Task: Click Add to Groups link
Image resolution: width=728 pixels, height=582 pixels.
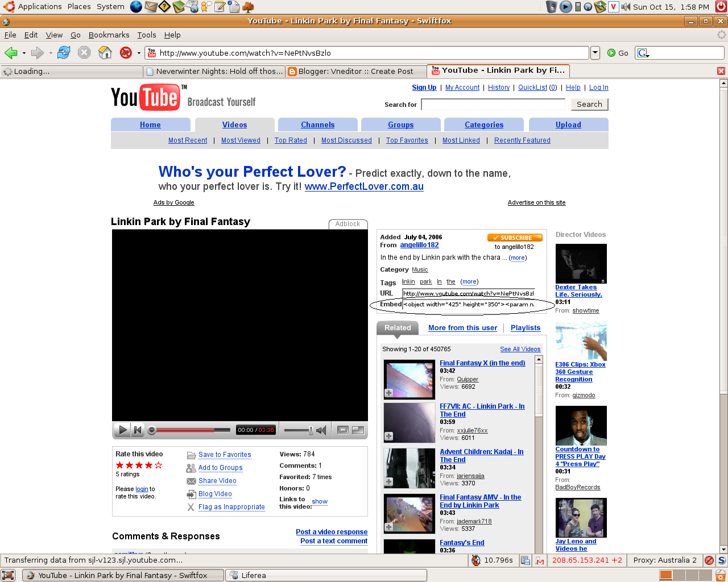Action: [x=221, y=468]
